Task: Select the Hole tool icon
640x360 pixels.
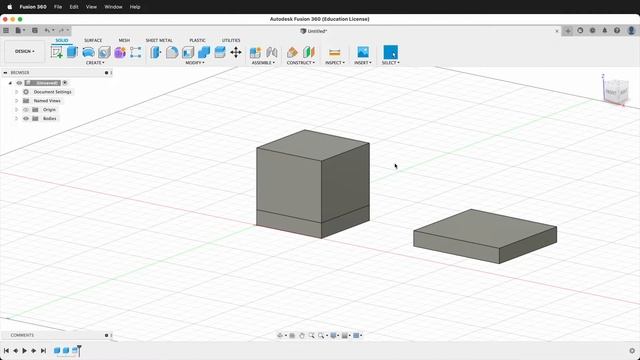Action: [x=104, y=52]
